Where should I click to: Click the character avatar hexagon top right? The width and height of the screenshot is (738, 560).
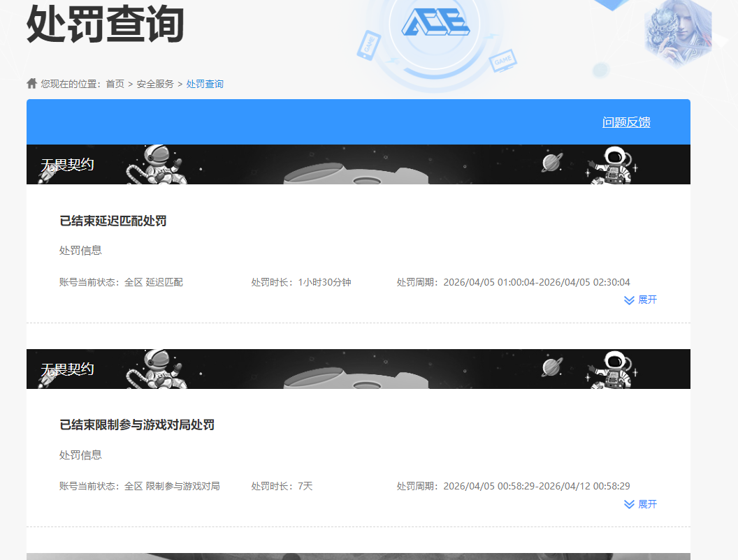coord(678,32)
